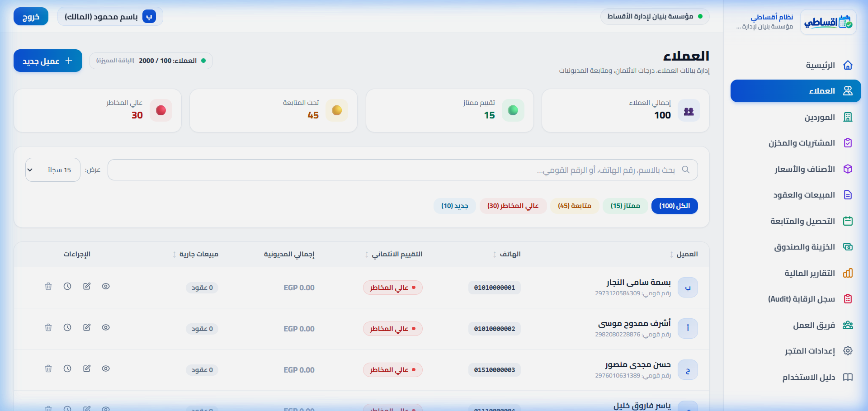Screen dimensions: 868x411
Task: Delete حسن مجدى منصور via trash icon
Action: 48,368
